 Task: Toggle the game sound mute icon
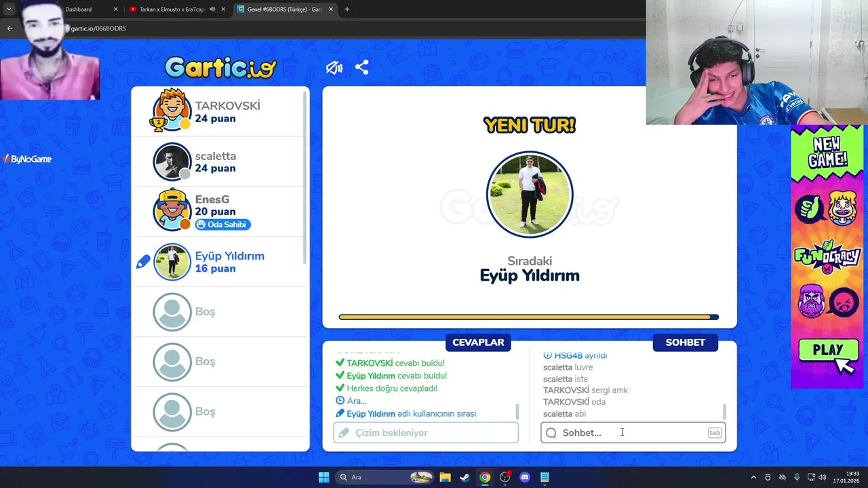tap(334, 68)
